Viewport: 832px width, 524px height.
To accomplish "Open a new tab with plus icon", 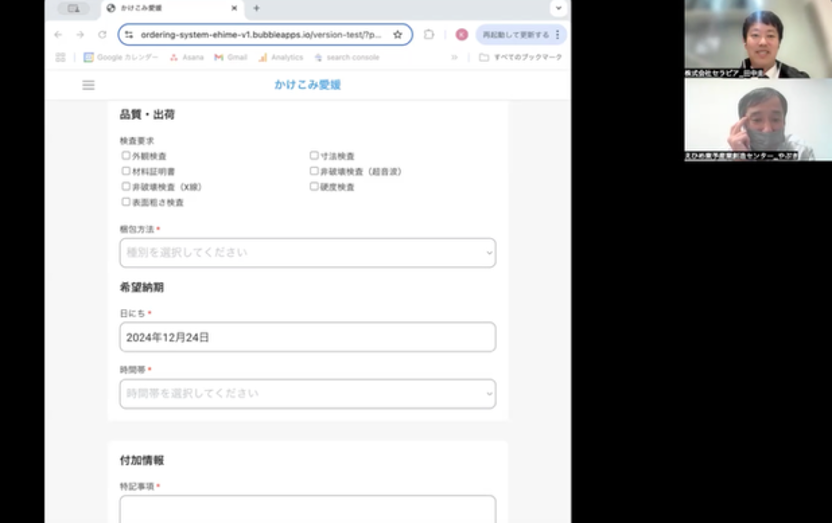I will click(256, 8).
